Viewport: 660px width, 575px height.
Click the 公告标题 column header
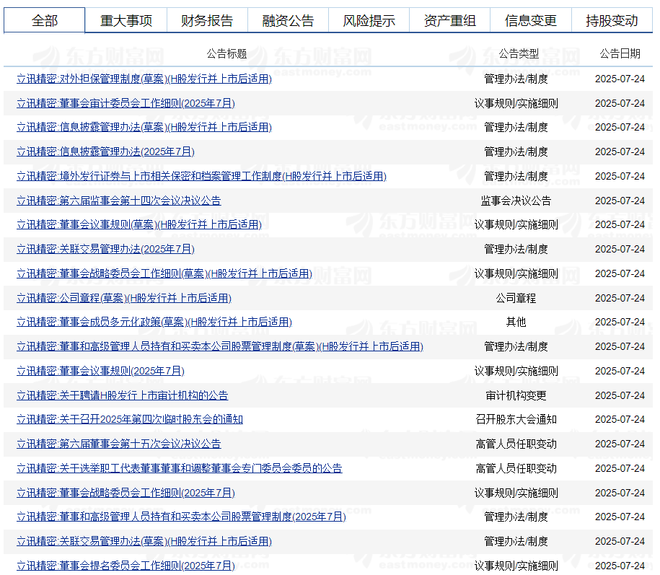(226, 53)
